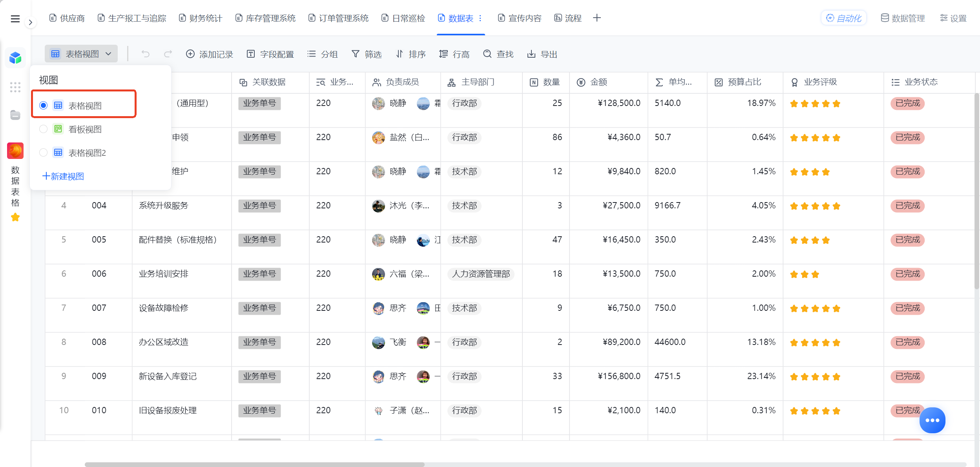Click amount ¥156,800.0
This screenshot has width=980, height=467.
click(619, 376)
